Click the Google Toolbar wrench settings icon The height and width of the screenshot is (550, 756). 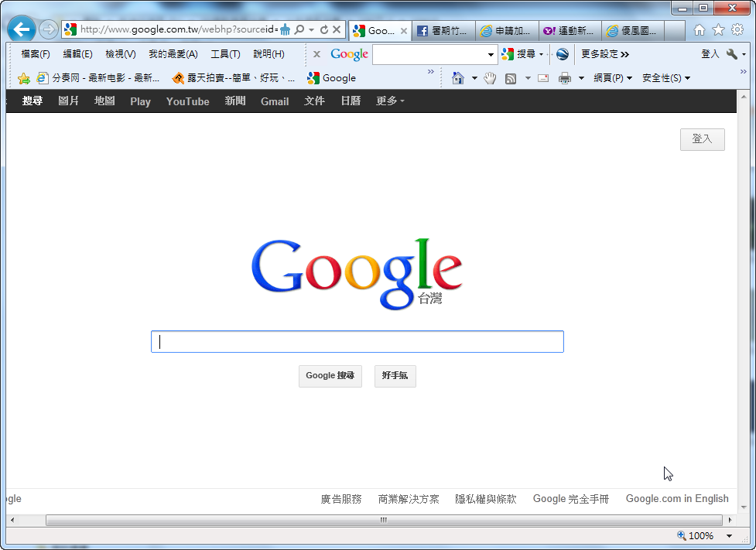point(731,54)
